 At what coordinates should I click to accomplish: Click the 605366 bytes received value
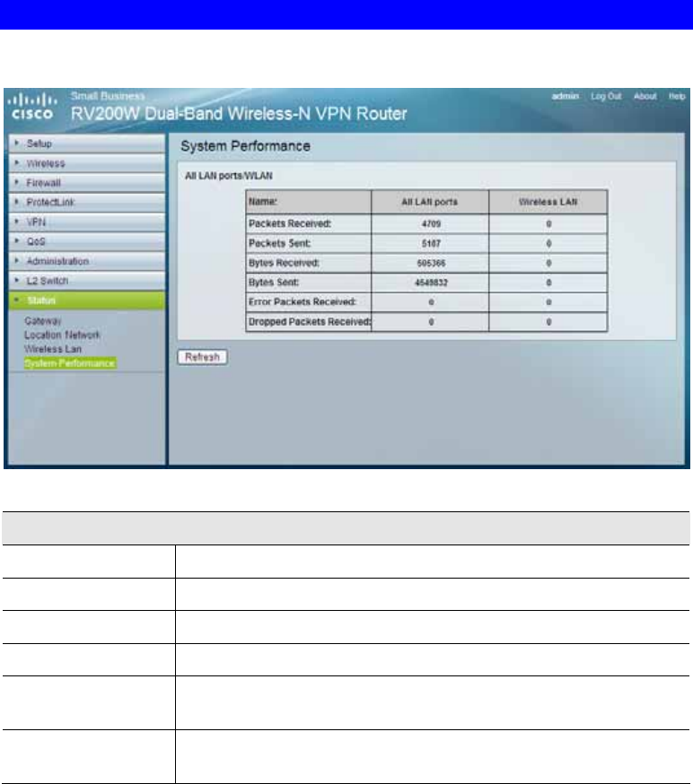(431, 263)
